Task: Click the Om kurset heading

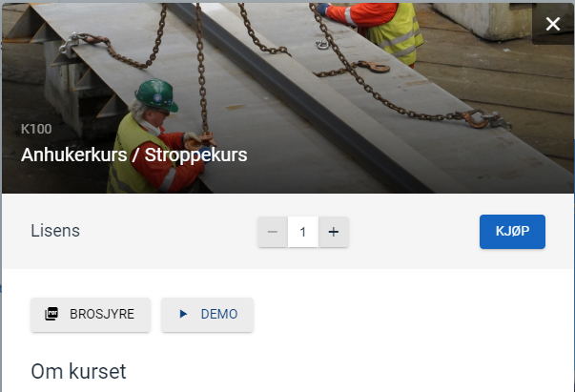Action: [x=78, y=371]
